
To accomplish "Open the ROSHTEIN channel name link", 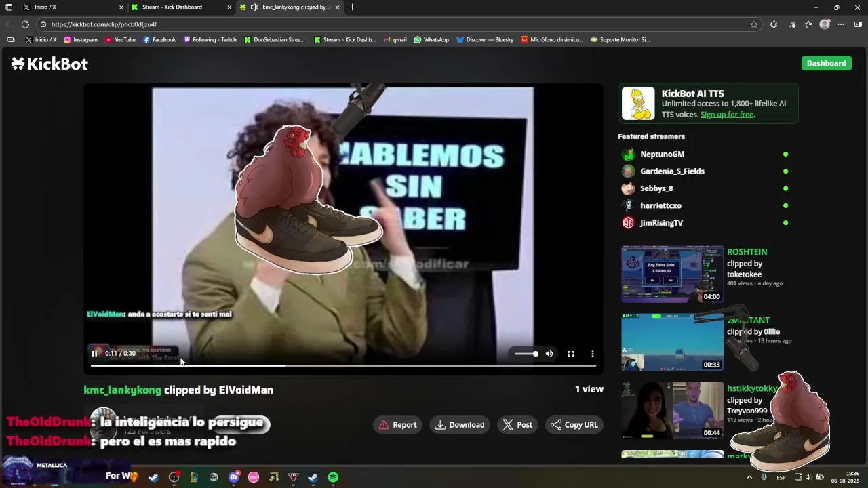I will [747, 252].
